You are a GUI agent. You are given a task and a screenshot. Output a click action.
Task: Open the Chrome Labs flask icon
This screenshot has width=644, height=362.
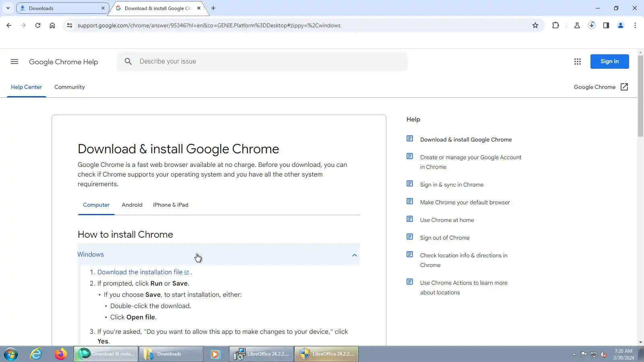point(577,25)
